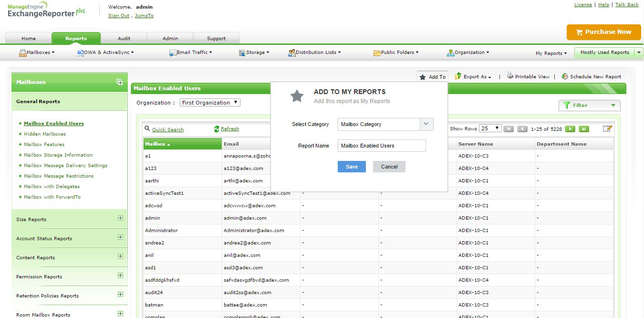Click the Public Folders folder icon
The height and width of the screenshot is (318, 644).
[x=377, y=53]
